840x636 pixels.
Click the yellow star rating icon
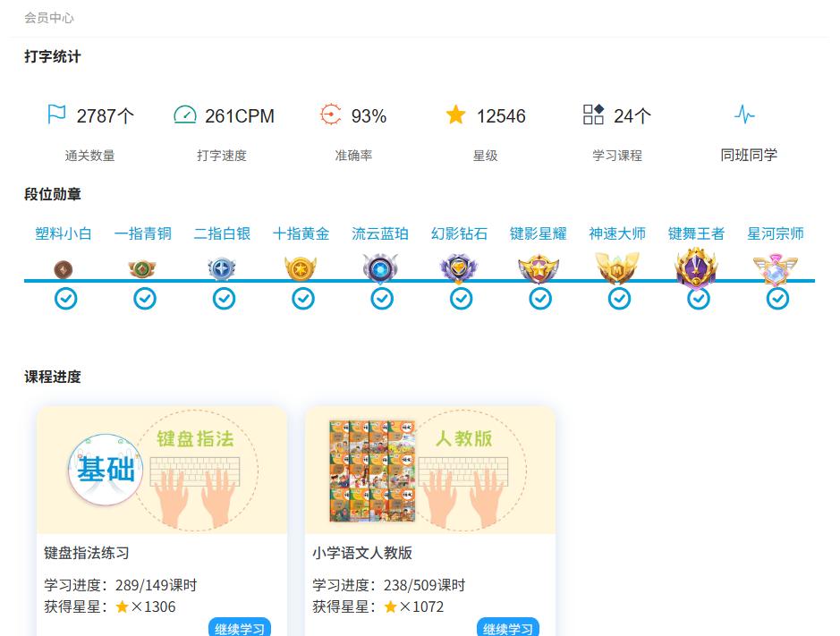pyautogui.click(x=456, y=114)
